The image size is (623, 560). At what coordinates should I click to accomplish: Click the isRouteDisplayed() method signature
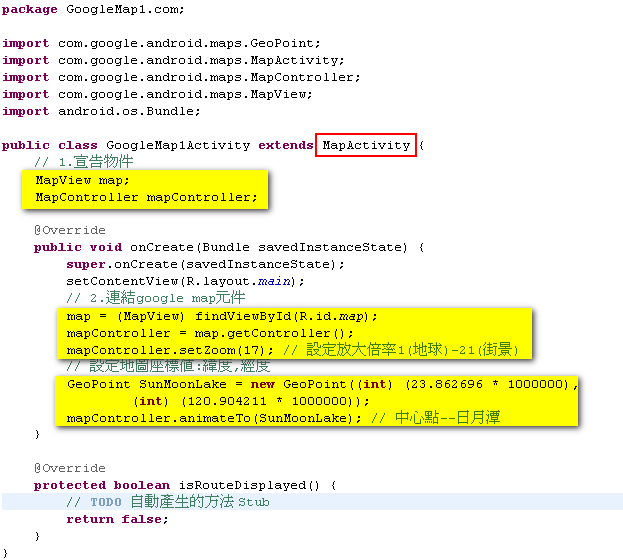tap(185, 485)
